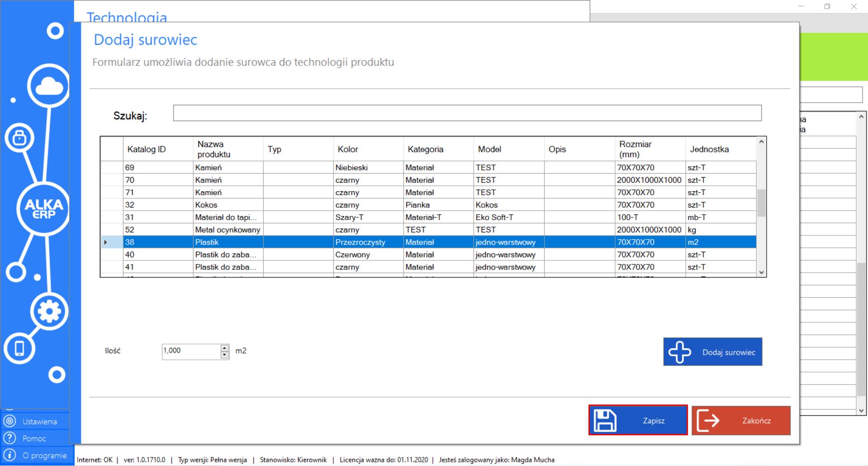Click the exit arrow icon on Zakończ
This screenshot has height=466, width=868.
[x=708, y=420]
